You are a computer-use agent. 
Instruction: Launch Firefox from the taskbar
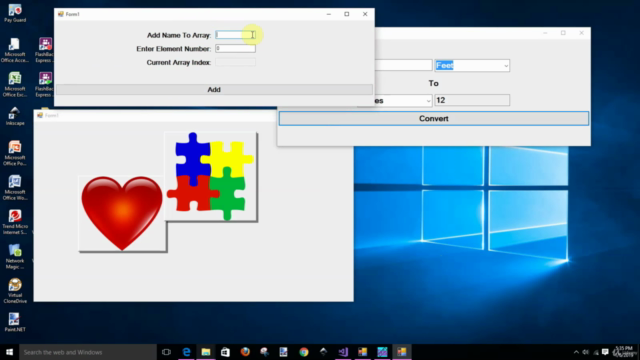(245, 352)
